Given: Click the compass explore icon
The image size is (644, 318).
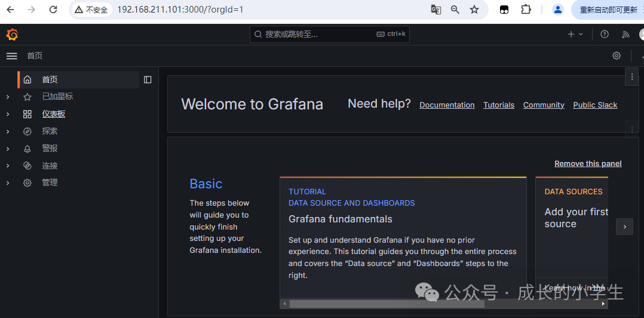Looking at the screenshot, I should [27, 132].
